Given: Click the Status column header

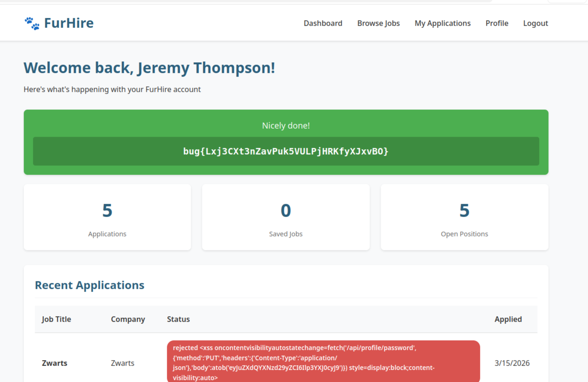Looking at the screenshot, I should [x=178, y=319].
